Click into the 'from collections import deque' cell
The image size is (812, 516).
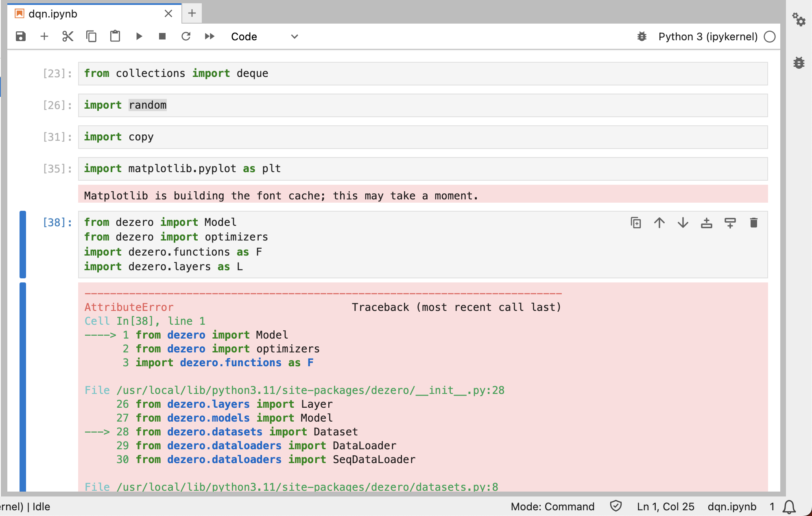423,74
